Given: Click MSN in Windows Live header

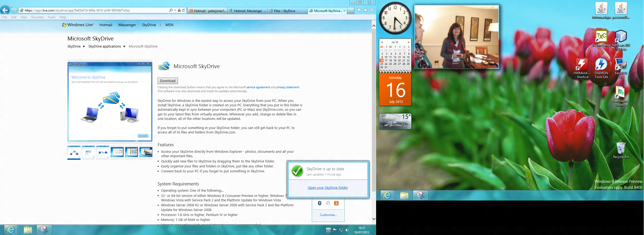Looking at the screenshot, I should tap(169, 25).
